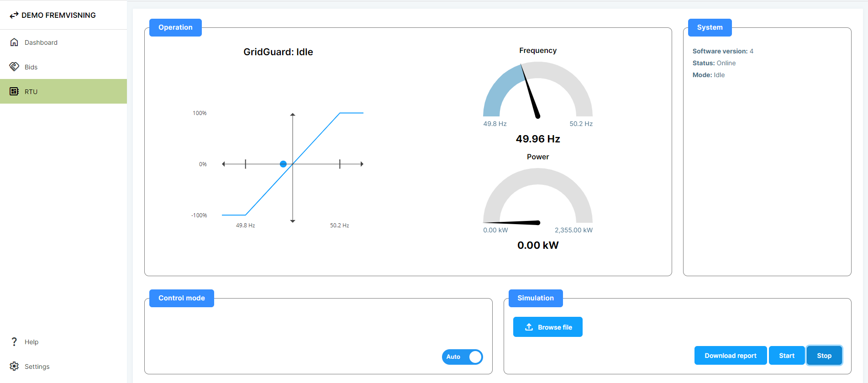This screenshot has width=868, height=383.
Task: Click the 49.8 Hz label under frequency gauge
Action: pos(495,124)
